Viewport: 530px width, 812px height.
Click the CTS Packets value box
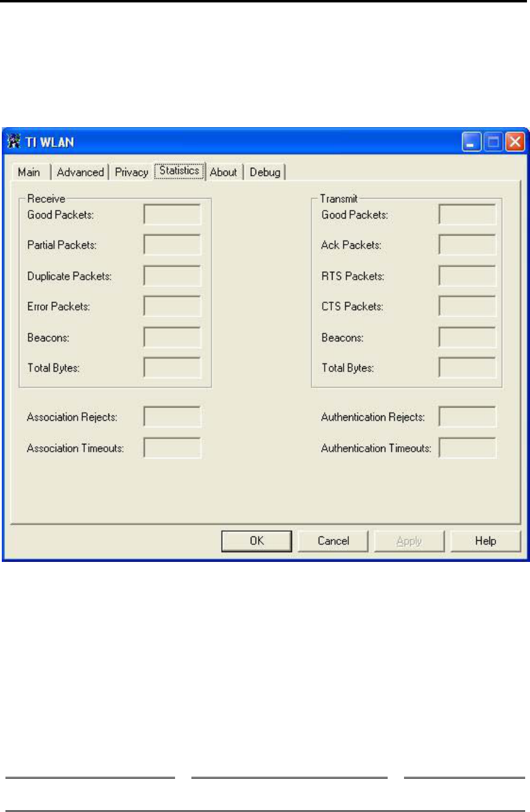467,306
